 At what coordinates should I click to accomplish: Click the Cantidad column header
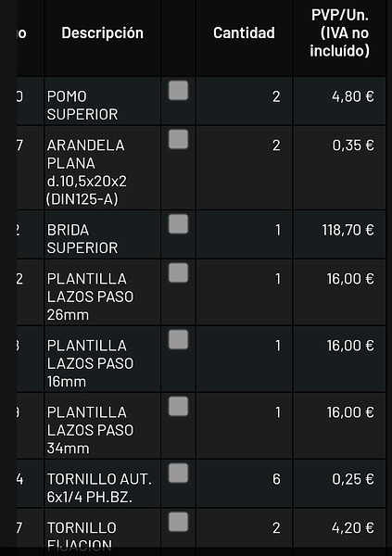click(244, 33)
